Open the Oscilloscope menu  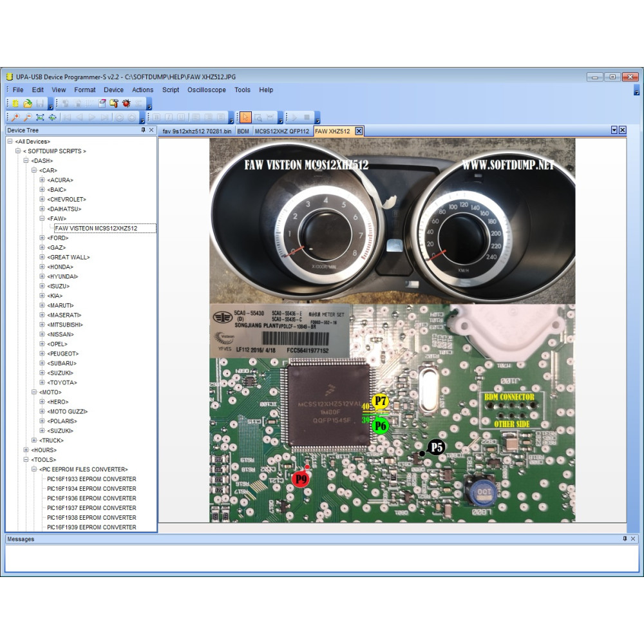207,90
